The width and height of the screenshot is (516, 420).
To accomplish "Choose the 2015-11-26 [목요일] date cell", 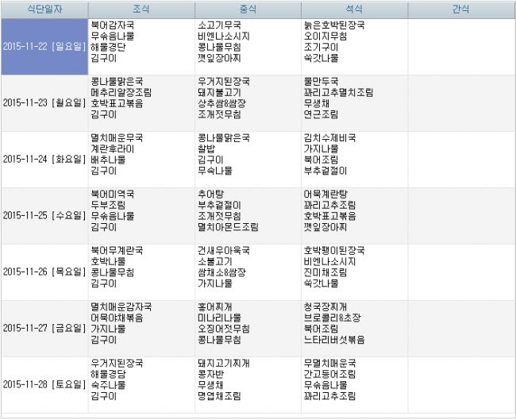I will [44, 272].
